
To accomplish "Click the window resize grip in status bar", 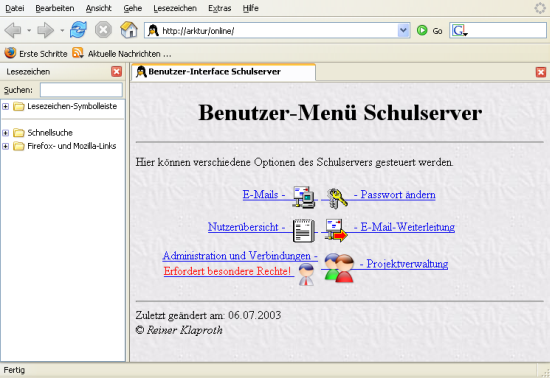I will coord(545,373).
